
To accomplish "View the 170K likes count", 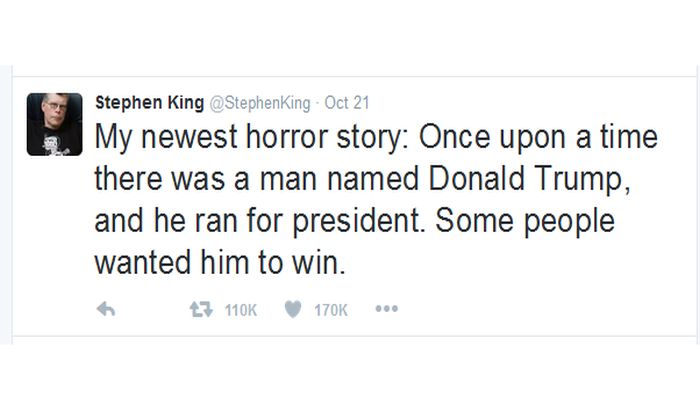I will (x=331, y=311).
